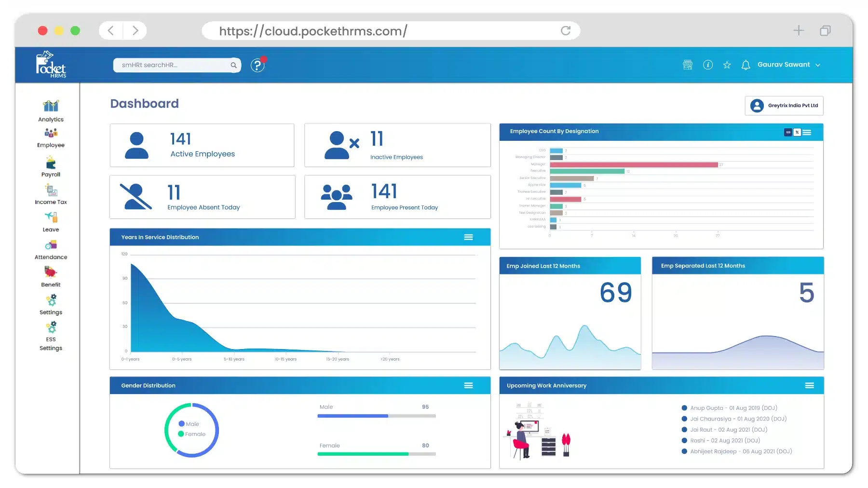Select the Leave icon in the sidebar

(x=50, y=221)
